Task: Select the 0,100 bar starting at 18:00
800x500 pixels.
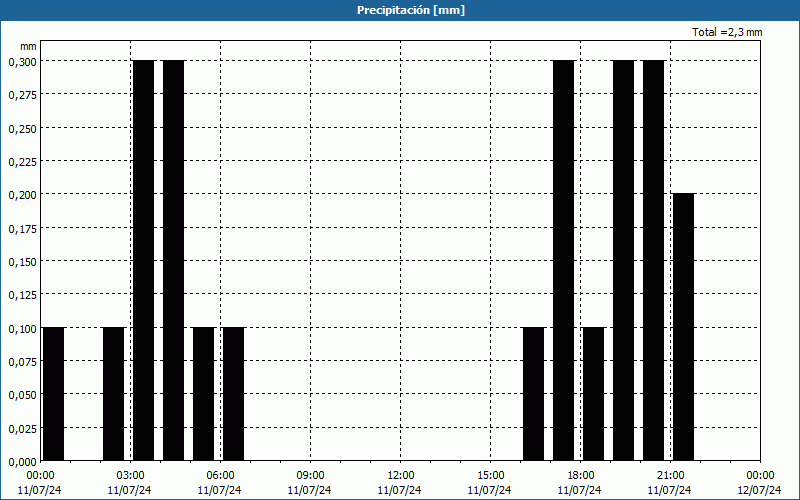Action: [593, 394]
